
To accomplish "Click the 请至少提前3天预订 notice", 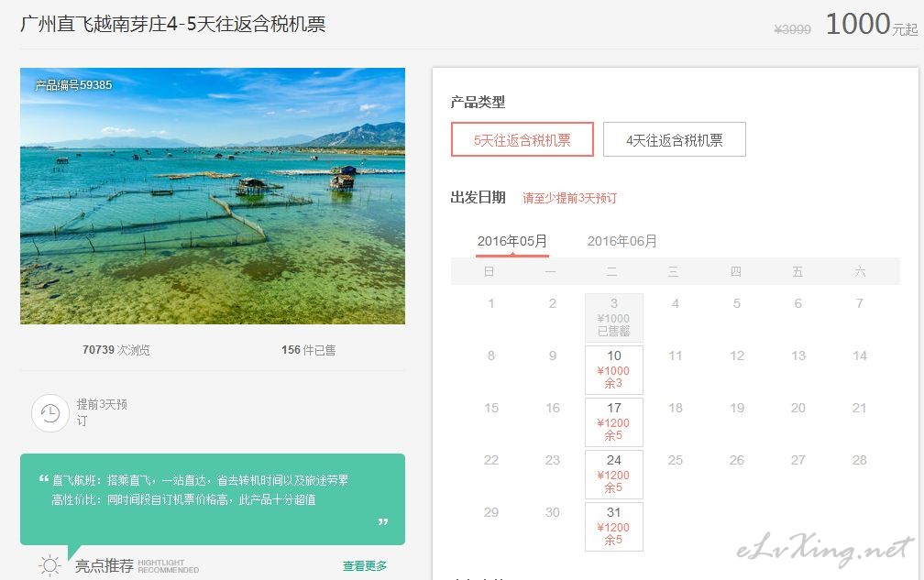I will (569, 198).
